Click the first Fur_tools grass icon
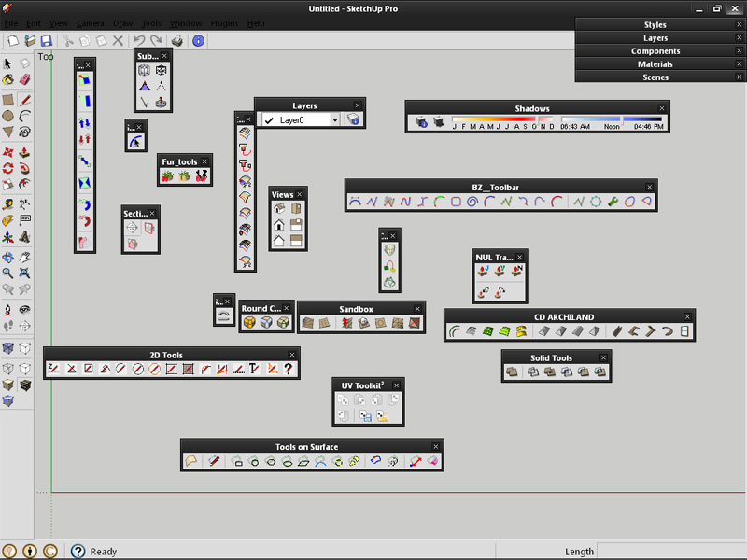This screenshot has width=747, height=560. point(167,175)
